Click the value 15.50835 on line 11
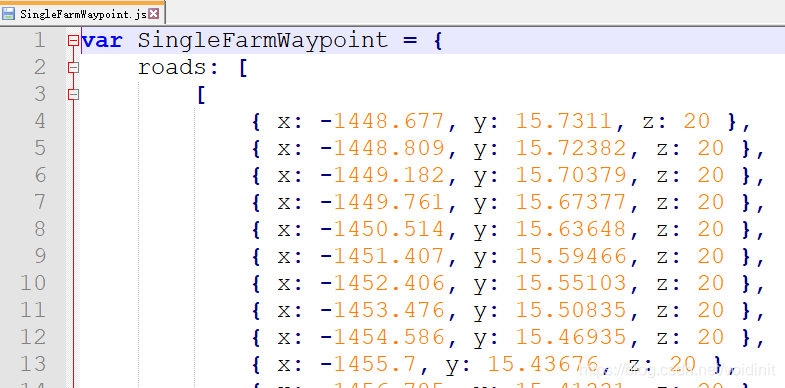The height and width of the screenshot is (388, 785). pos(571,311)
